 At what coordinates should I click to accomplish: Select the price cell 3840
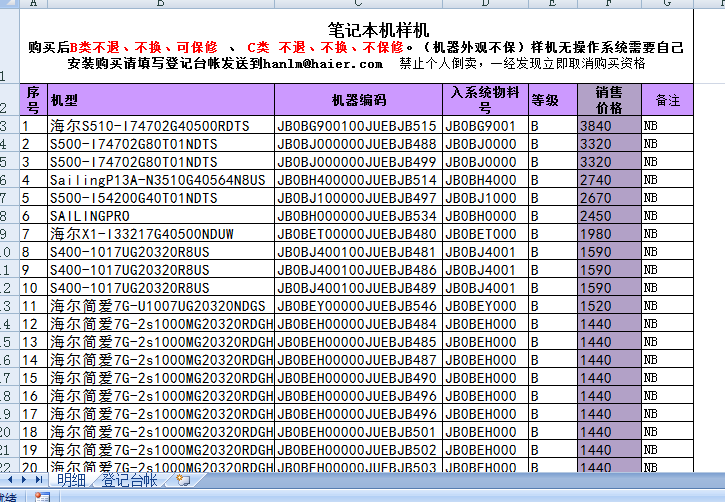click(x=609, y=125)
